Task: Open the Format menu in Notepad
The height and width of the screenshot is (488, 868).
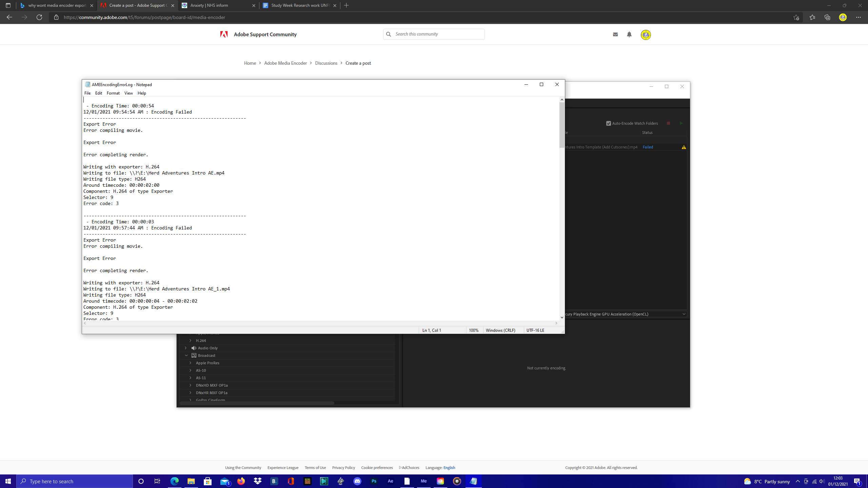Action: pos(113,93)
